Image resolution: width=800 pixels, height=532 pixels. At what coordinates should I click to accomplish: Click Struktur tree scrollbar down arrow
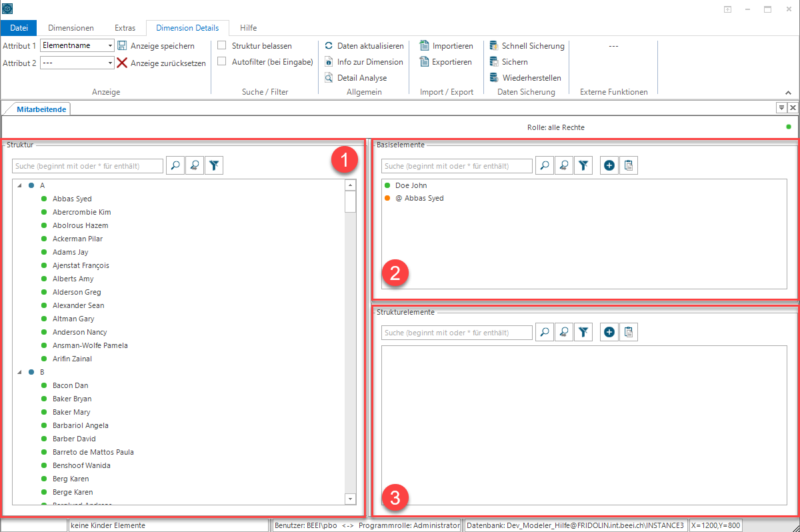point(350,499)
